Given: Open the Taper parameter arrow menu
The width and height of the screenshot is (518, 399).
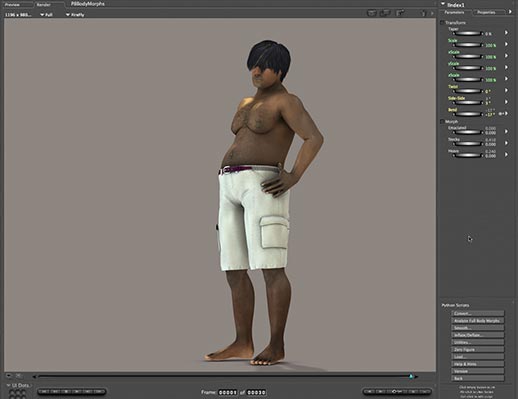Looking at the screenshot, I should pos(506,33).
